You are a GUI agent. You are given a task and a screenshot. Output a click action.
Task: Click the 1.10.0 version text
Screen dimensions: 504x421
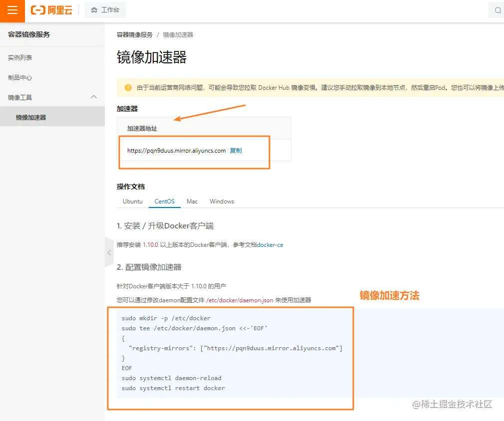tap(150, 245)
